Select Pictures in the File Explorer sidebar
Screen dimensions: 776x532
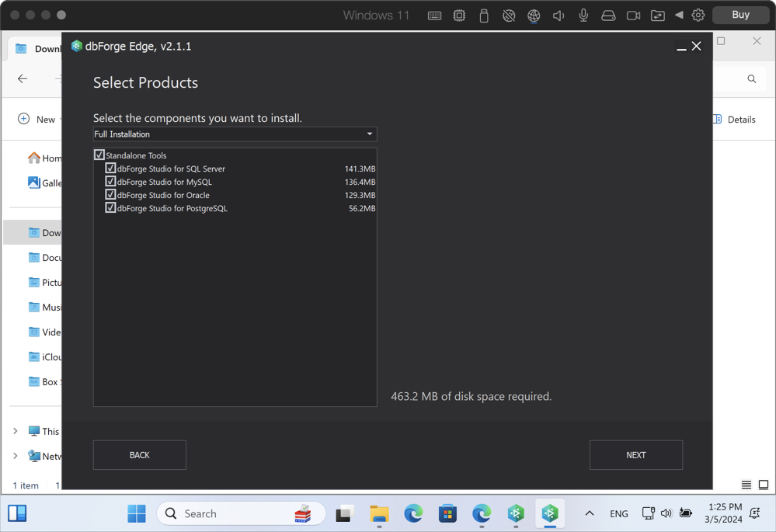coord(44,282)
